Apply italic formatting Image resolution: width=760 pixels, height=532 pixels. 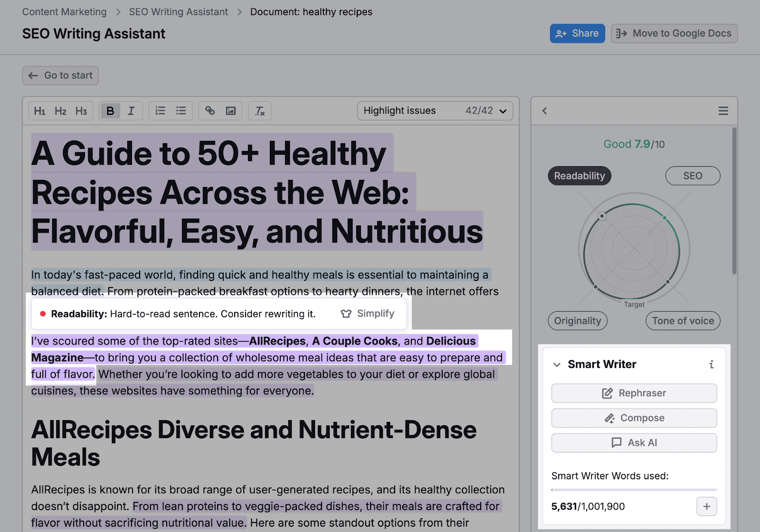132,111
